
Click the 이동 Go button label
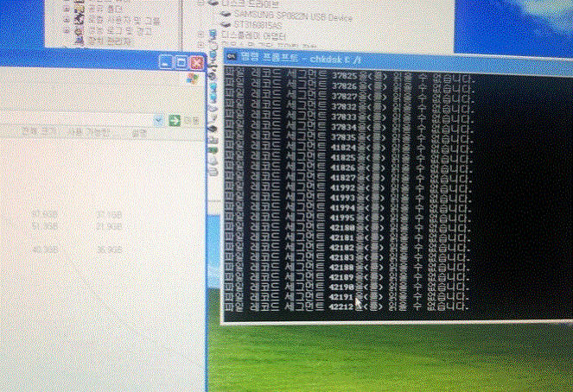click(x=191, y=120)
